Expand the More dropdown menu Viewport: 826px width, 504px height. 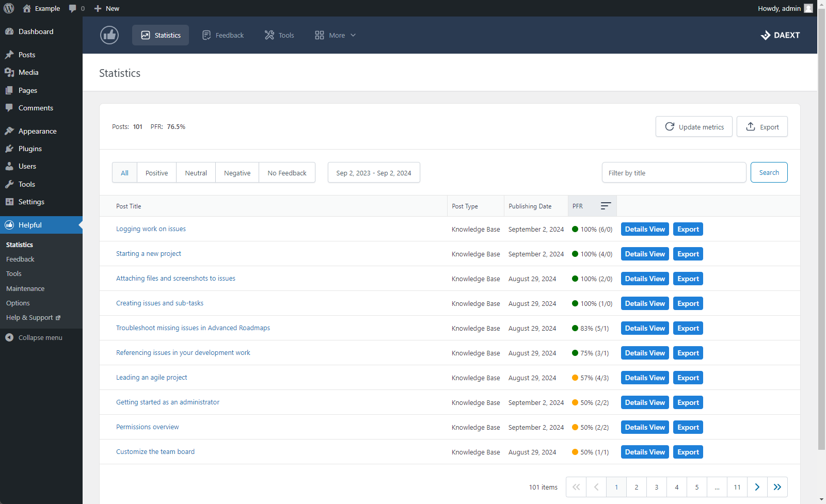pyautogui.click(x=336, y=35)
